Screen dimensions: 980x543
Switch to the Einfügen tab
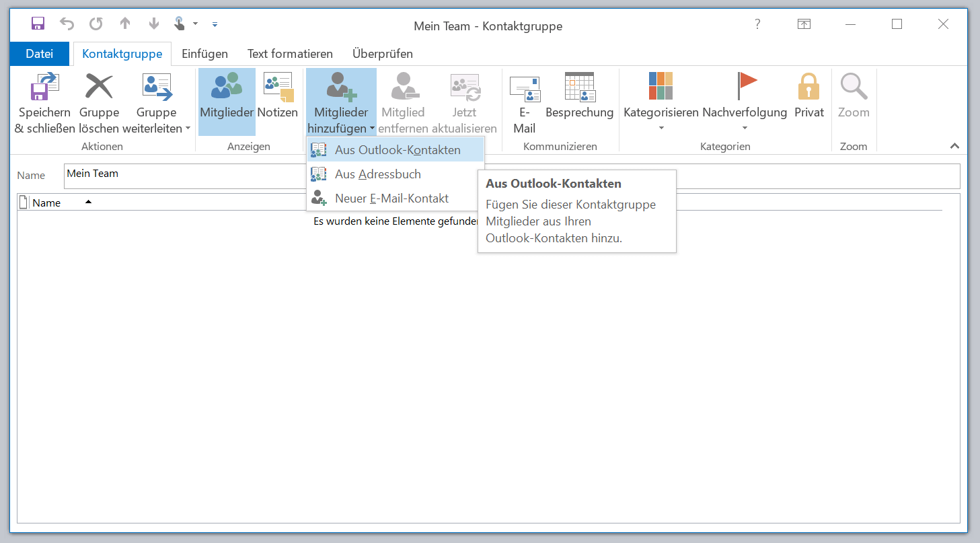click(x=205, y=54)
